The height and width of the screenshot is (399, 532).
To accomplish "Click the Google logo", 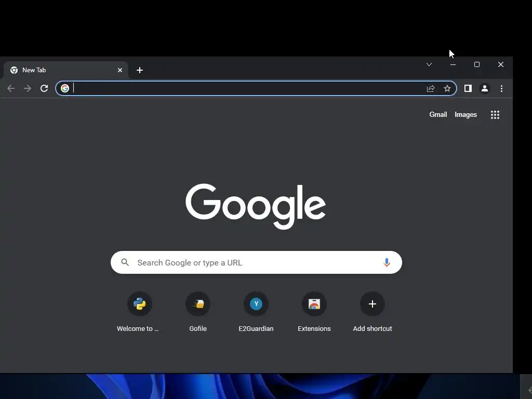I will tap(256, 206).
